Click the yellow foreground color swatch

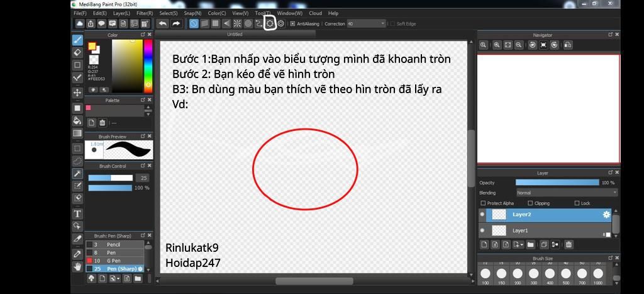[x=92, y=46]
